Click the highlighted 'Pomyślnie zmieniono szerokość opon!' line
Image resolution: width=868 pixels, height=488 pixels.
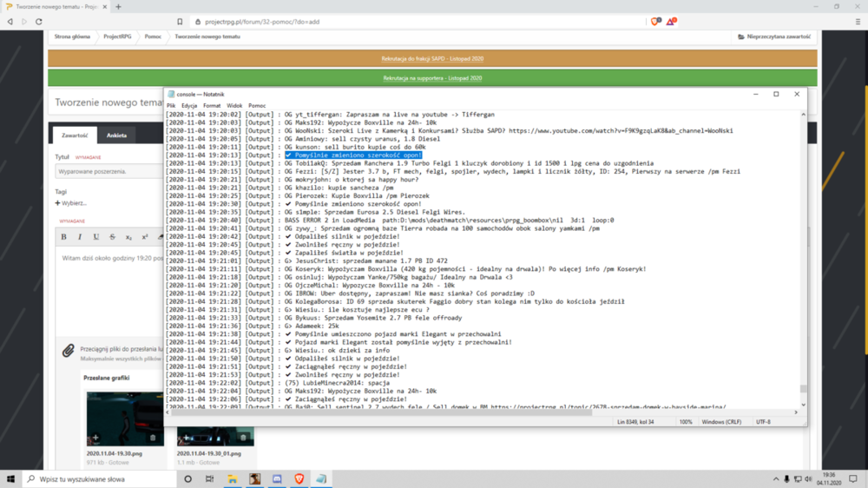point(353,155)
